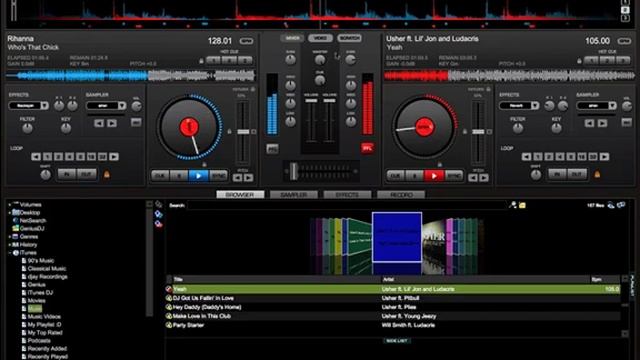Select 8-beat loop on right deck
The height and width of the screenshot is (360, 640).
571,157
